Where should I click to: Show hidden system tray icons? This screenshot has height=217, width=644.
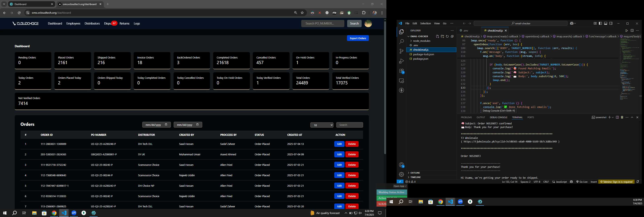click(346, 213)
